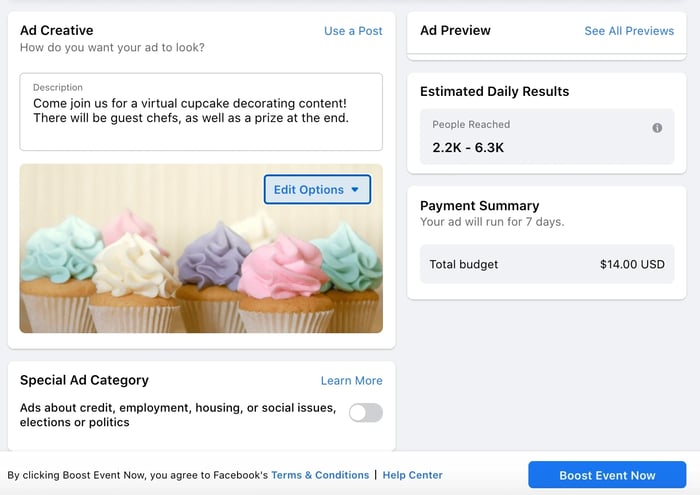Click inside the Description text field
Viewport: 700px width, 495px height.
click(201, 112)
